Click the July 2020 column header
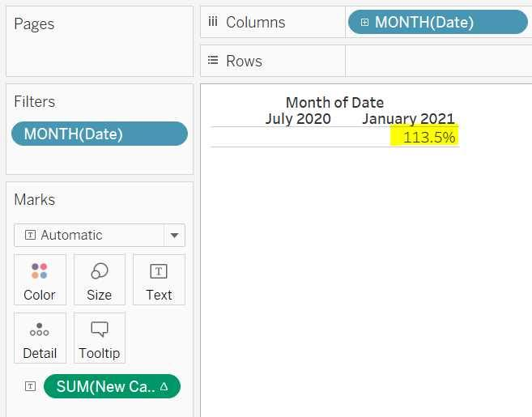The image size is (532, 417). (x=298, y=119)
